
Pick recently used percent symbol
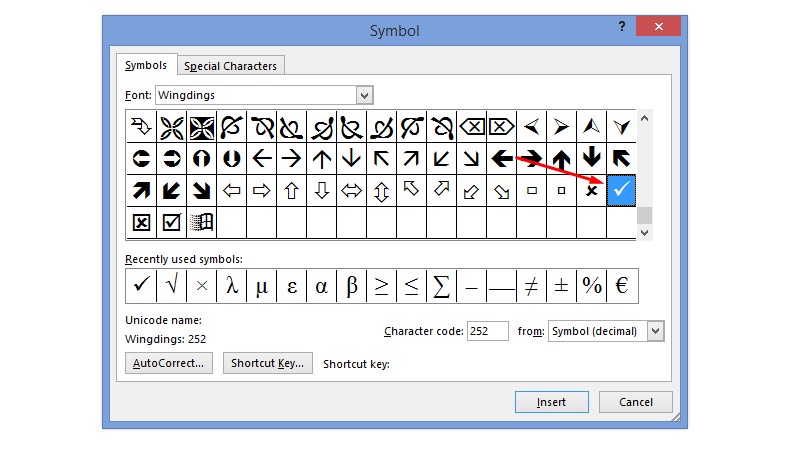click(591, 286)
